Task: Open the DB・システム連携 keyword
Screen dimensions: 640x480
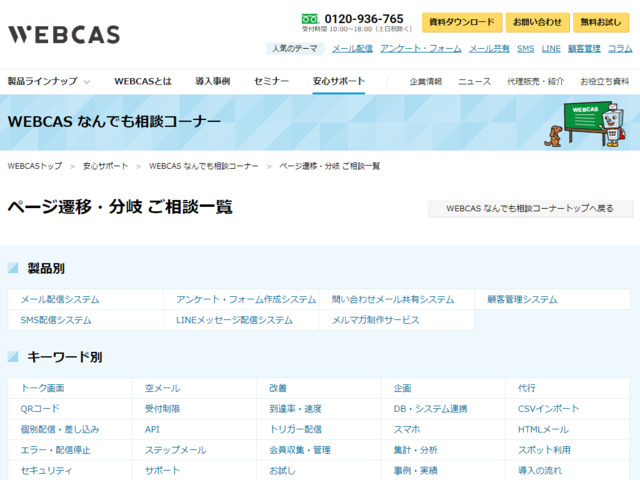Action: tap(431, 409)
